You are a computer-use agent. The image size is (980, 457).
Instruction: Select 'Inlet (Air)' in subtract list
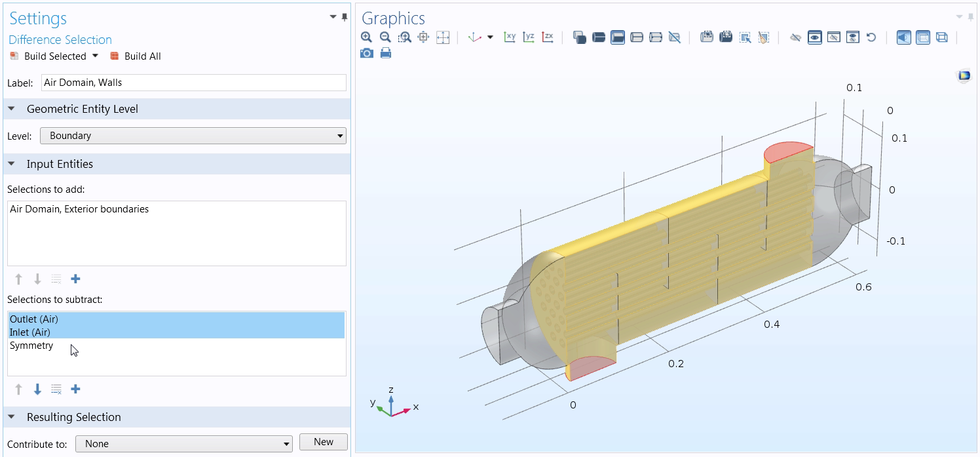[x=176, y=332]
